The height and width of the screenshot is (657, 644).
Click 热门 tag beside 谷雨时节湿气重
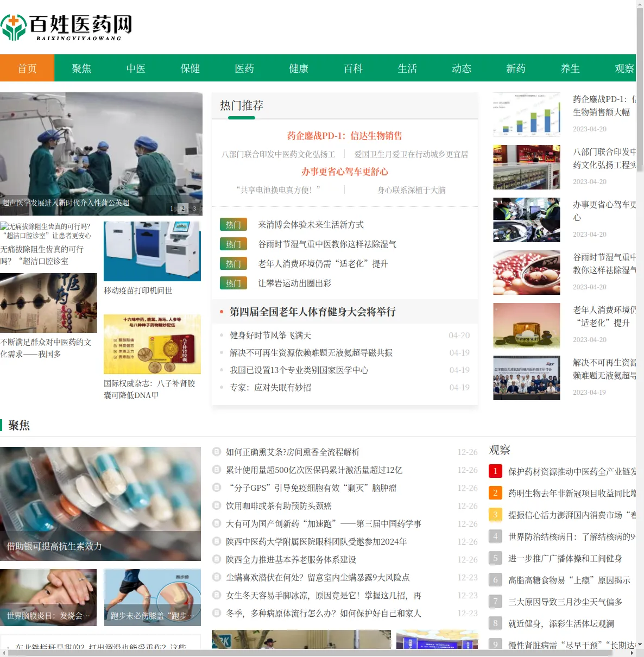[x=233, y=244]
